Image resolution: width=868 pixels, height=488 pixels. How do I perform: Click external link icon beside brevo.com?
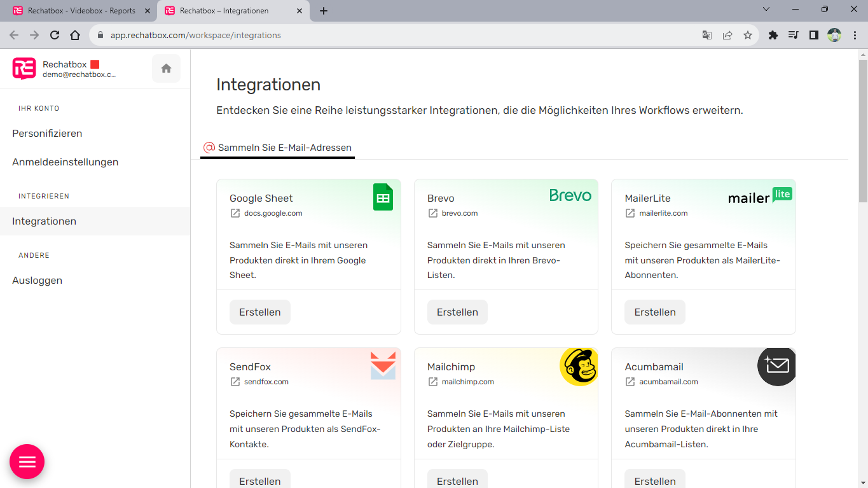pos(433,213)
